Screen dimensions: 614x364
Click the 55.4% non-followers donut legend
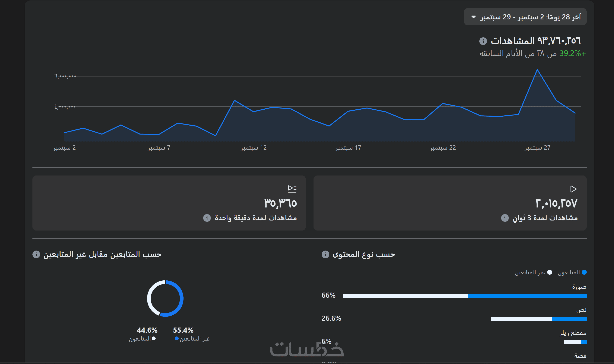click(x=183, y=330)
